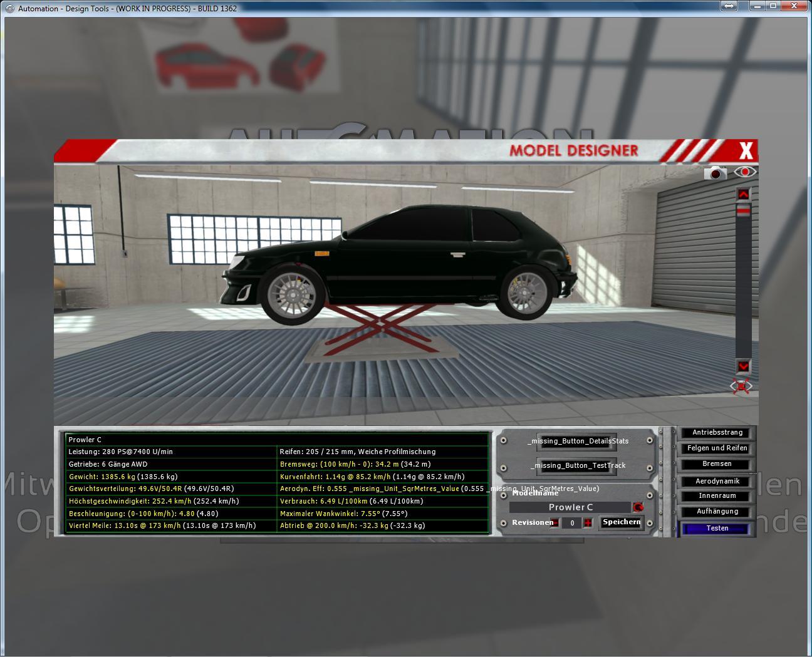Click the down arrow on camera slider

[743, 366]
